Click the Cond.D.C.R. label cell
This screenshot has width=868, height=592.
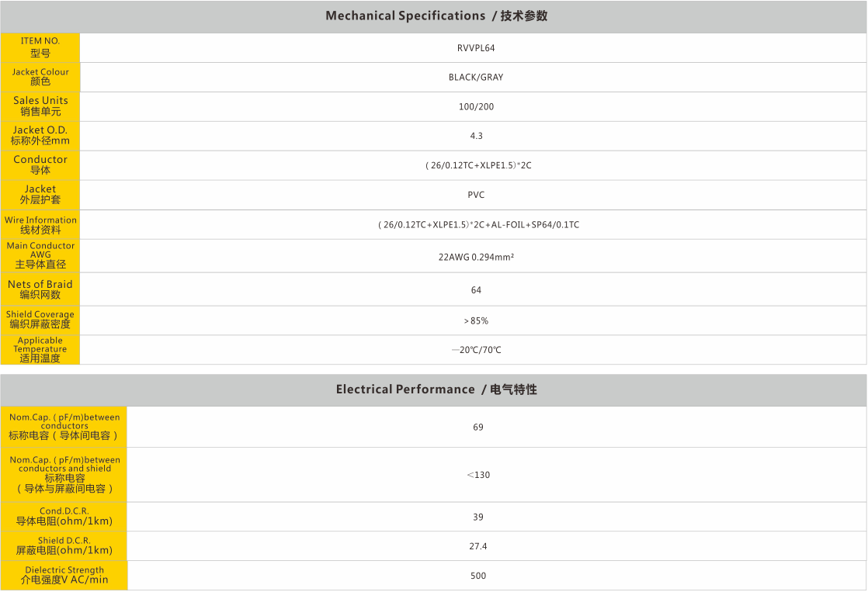click(x=64, y=517)
